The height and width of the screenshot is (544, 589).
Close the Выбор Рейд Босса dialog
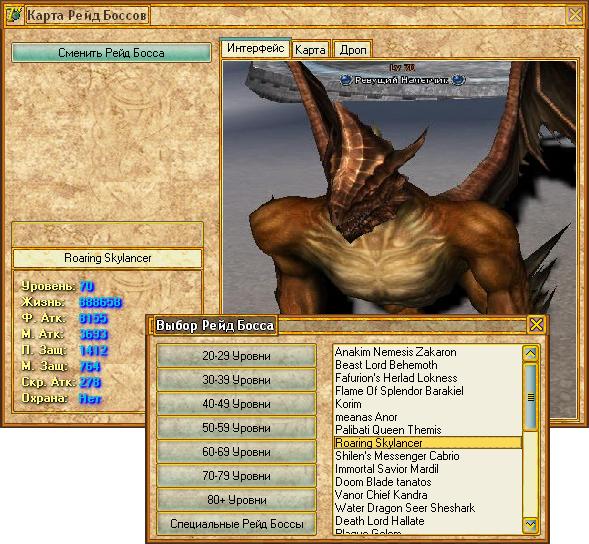[536, 325]
